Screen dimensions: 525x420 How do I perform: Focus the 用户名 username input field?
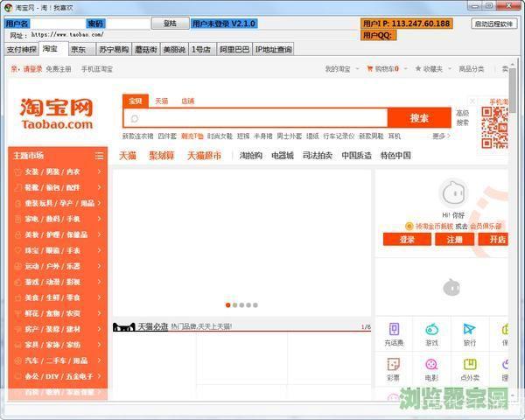[58, 24]
